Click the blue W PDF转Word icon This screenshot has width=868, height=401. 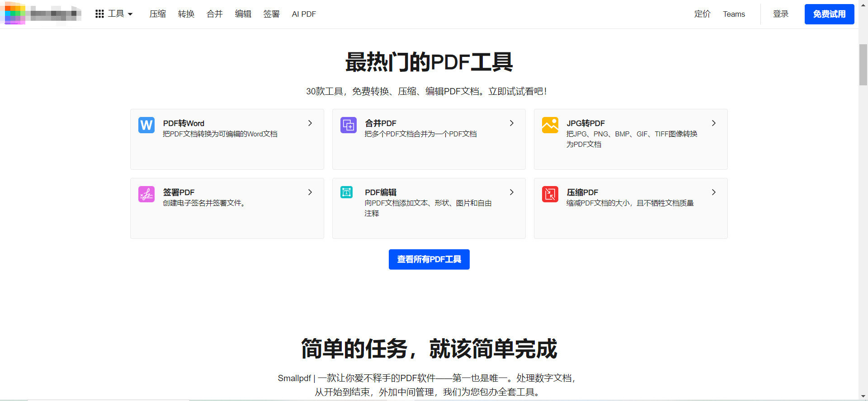(146, 125)
